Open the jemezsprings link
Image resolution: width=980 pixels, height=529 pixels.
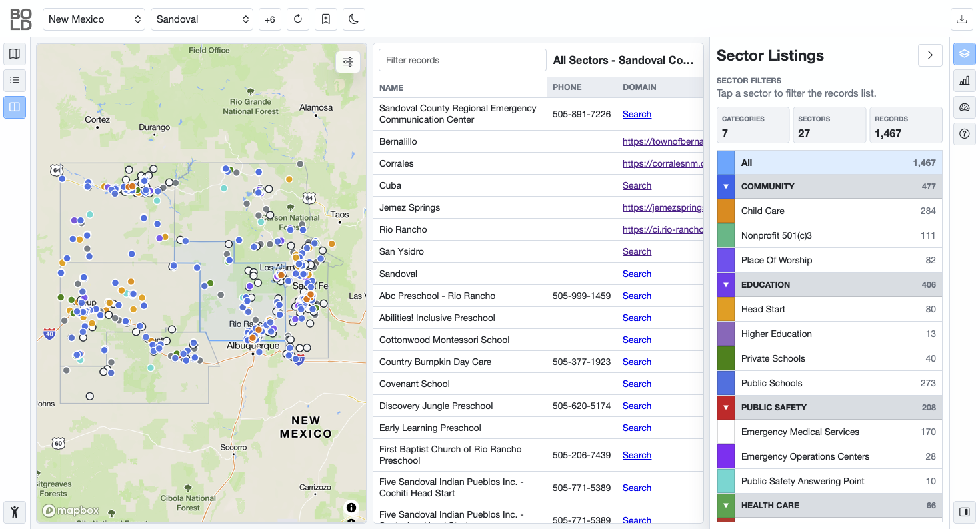point(663,207)
